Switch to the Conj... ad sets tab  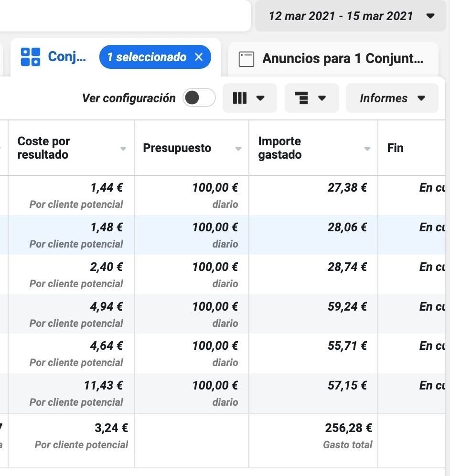[115, 57]
